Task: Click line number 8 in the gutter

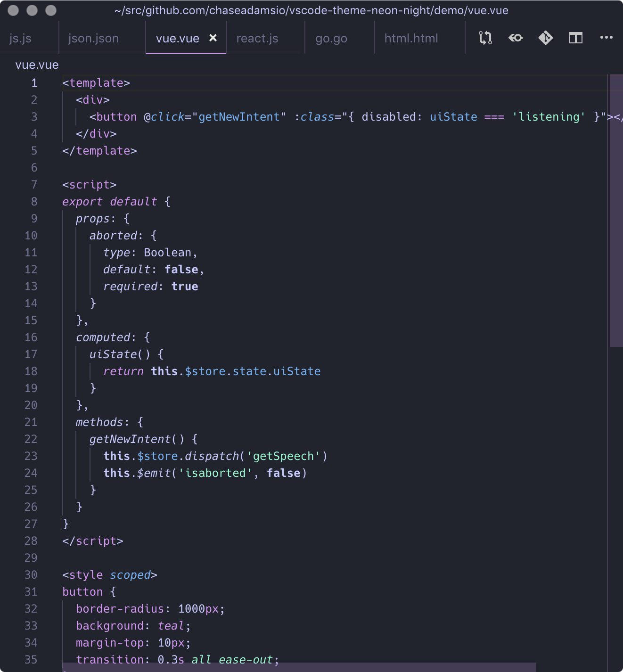Action: (34, 202)
